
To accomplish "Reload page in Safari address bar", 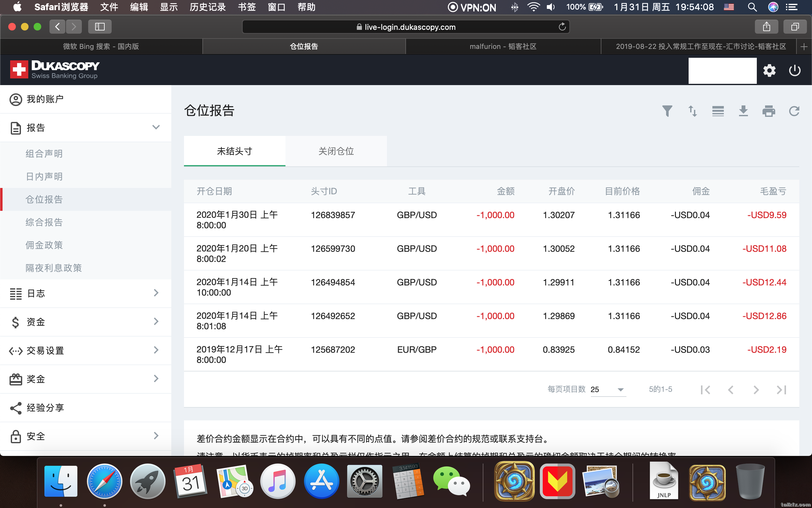I will point(562,27).
